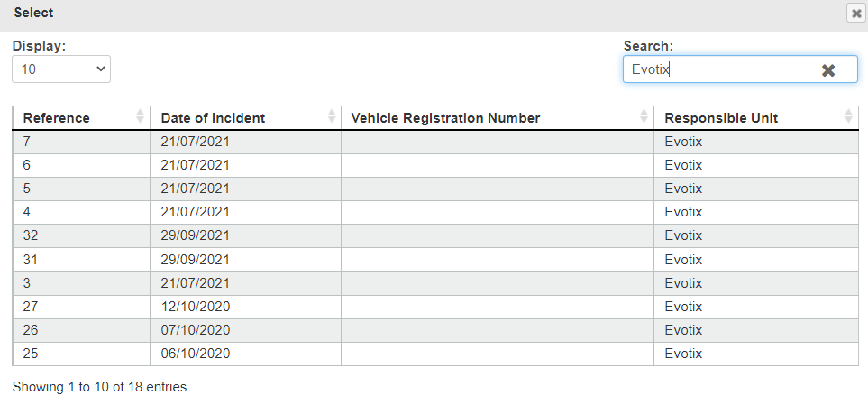Sort by Date of Incident header
This screenshot has height=405, width=868.
tap(213, 118)
